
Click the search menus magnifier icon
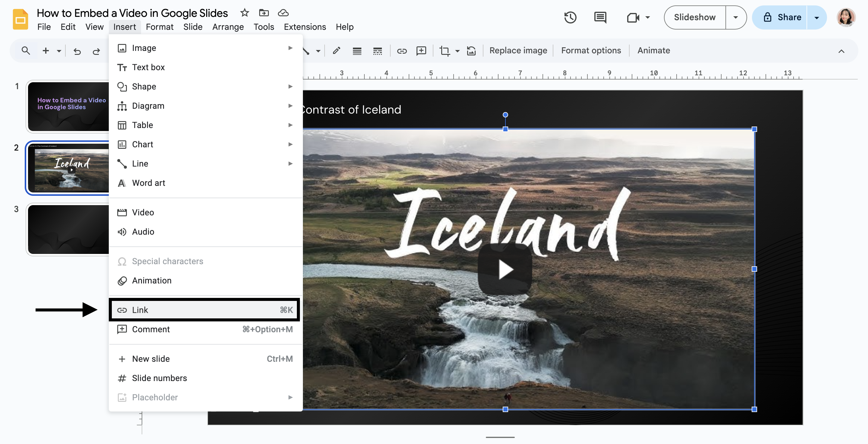26,51
